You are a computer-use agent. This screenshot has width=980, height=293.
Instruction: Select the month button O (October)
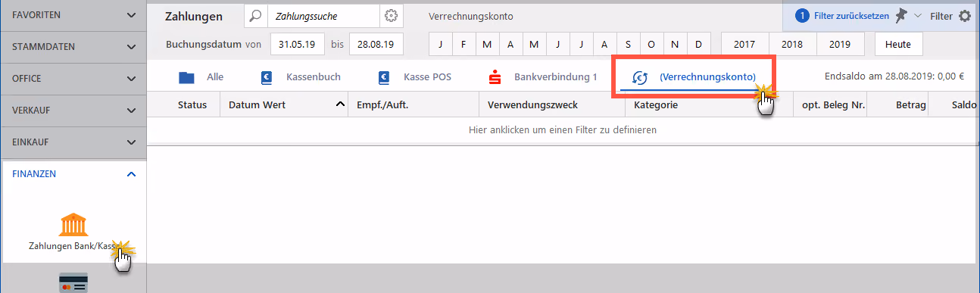coord(651,44)
